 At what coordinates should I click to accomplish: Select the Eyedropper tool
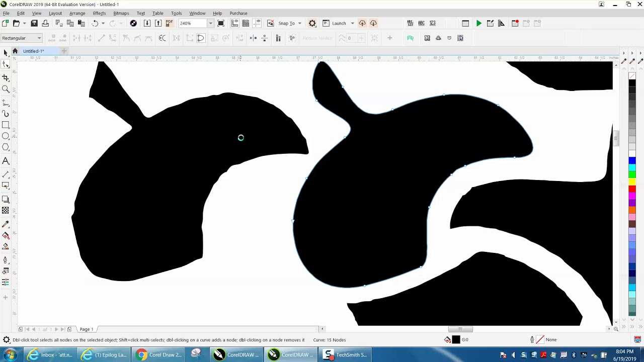[6, 224]
